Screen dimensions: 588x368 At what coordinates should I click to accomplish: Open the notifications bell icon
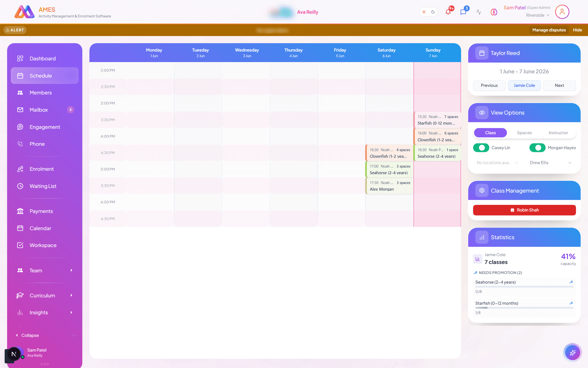click(x=448, y=12)
